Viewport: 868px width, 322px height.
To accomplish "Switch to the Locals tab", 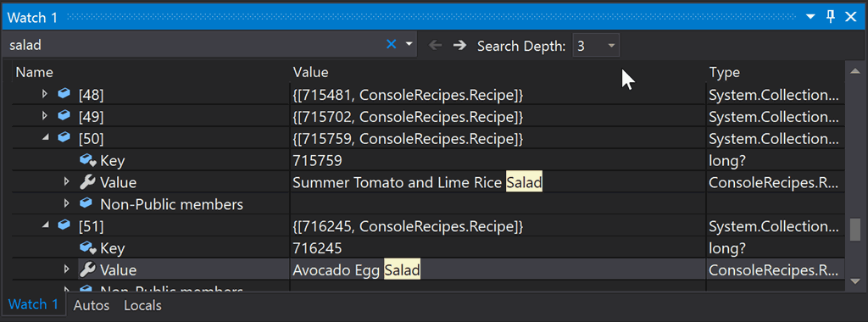I will [142, 305].
